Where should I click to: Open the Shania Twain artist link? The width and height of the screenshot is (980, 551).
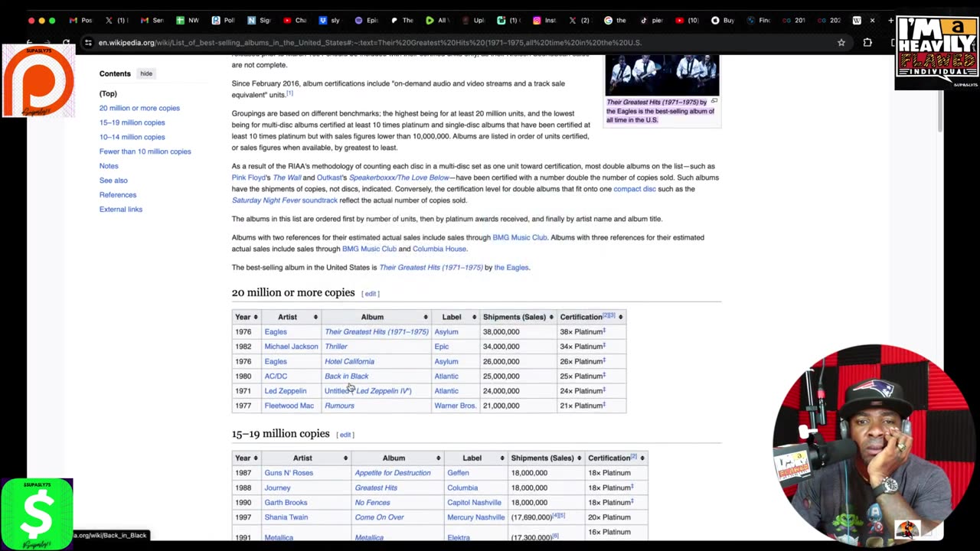point(286,517)
